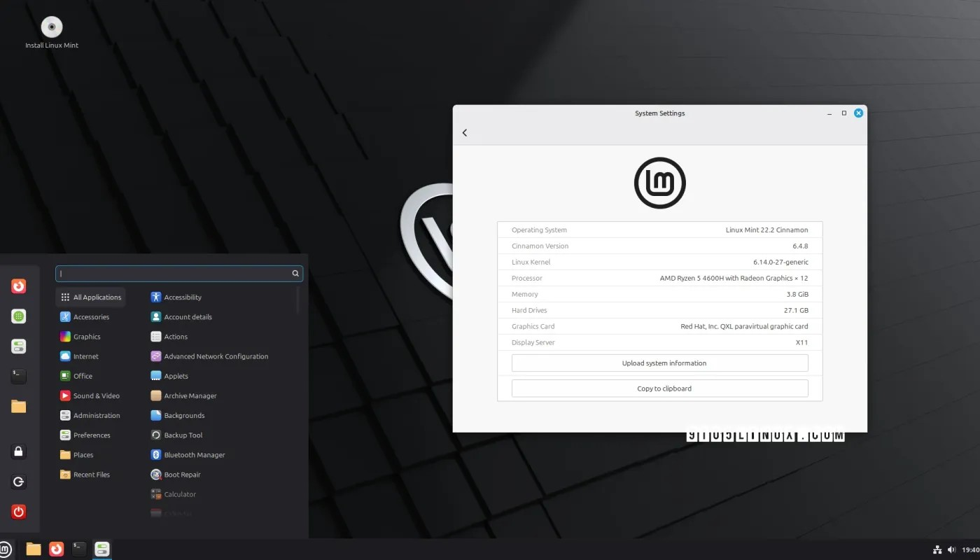Launch the Terminal from the menu sidebar
Image resolution: width=980 pixels, height=560 pixels.
coord(17,376)
